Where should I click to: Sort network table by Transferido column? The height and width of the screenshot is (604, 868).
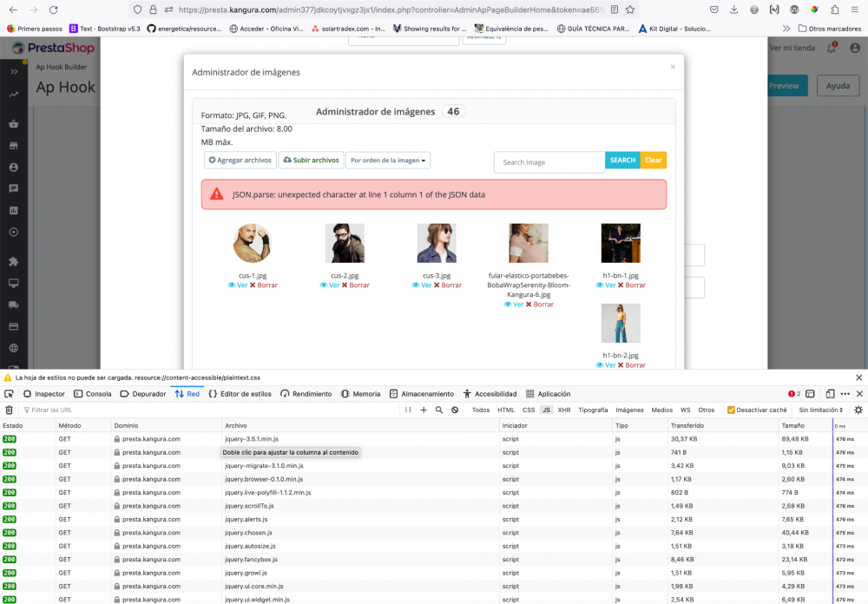722,425
